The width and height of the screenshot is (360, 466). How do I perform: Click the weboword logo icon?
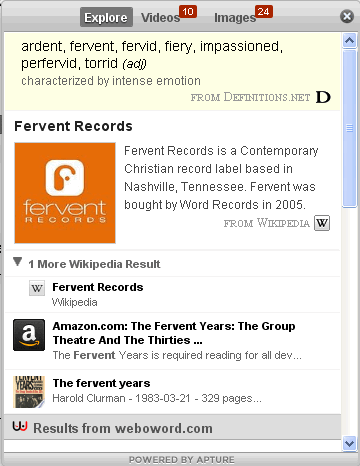[x=20, y=426]
